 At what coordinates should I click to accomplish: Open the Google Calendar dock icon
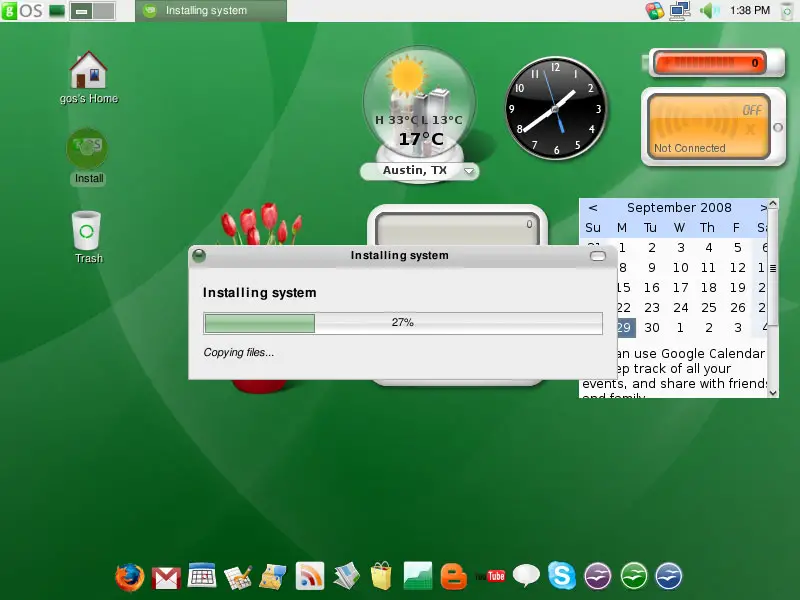click(202, 577)
